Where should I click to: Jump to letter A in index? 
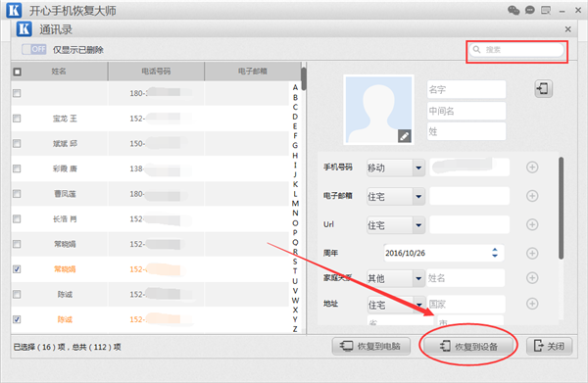(295, 87)
